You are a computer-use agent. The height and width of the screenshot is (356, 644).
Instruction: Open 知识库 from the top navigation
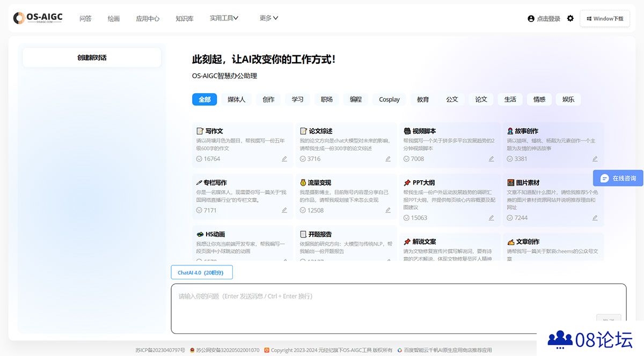point(184,18)
